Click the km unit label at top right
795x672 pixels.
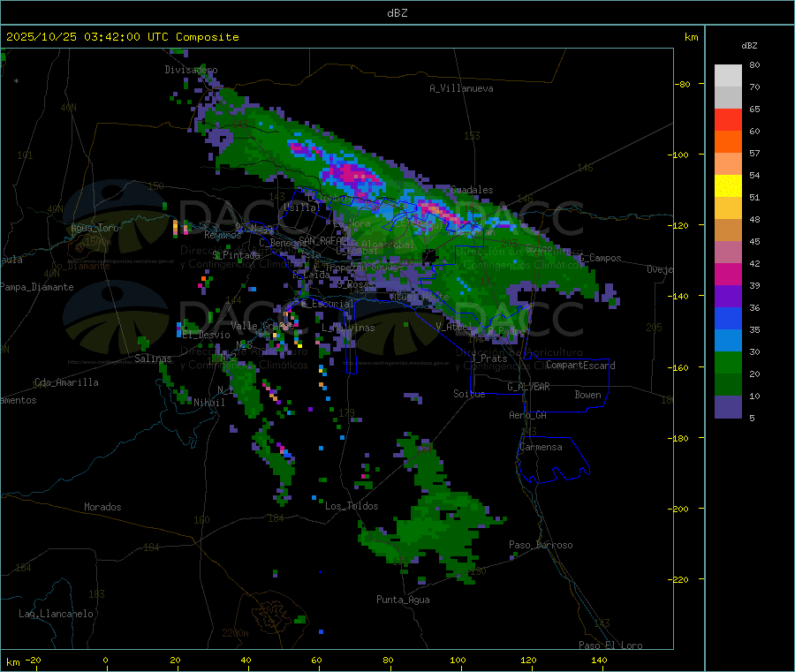pyautogui.click(x=691, y=37)
